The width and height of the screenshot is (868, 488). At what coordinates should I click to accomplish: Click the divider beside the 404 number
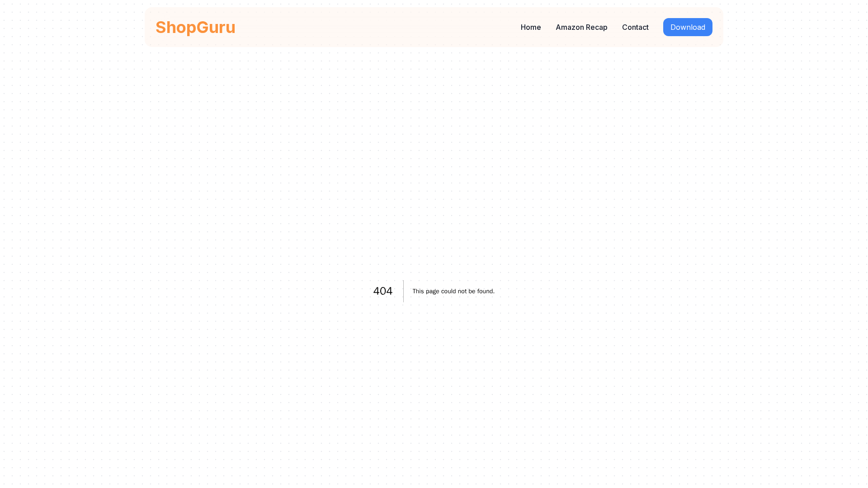tap(403, 291)
